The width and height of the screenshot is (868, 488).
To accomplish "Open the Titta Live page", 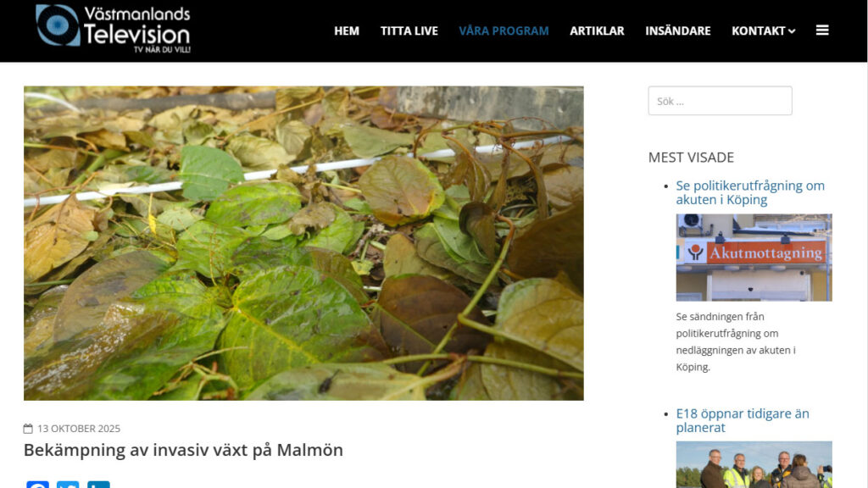I will (409, 31).
